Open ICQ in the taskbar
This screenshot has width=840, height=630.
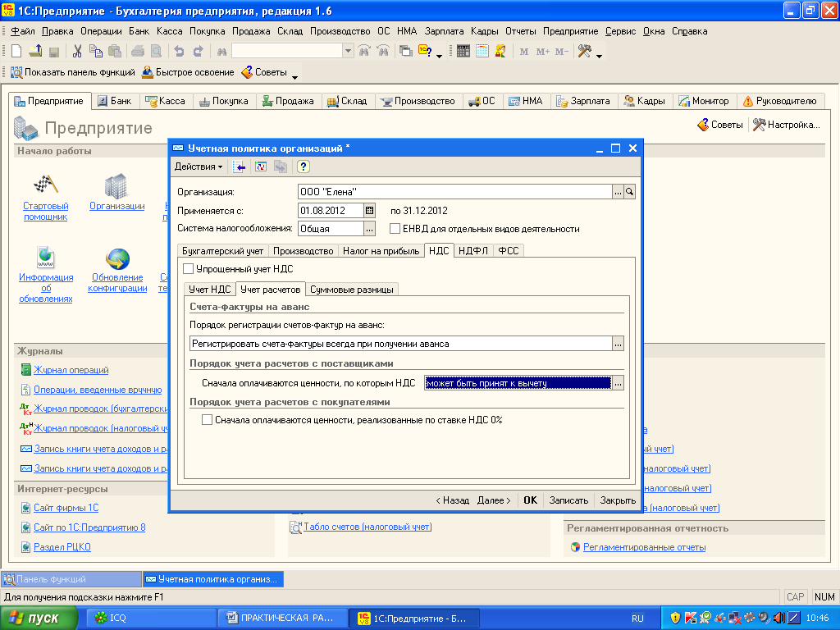point(150,618)
